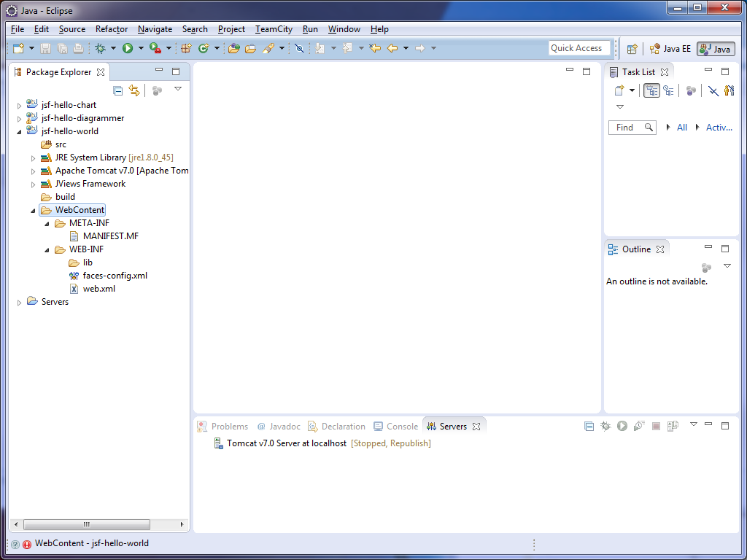The image size is (747, 560).
Task: Click Collapse All in Package Explorer
Action: (x=117, y=90)
